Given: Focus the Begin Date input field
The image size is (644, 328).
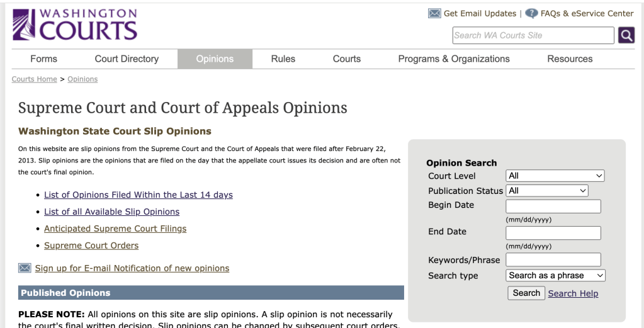Looking at the screenshot, I should 553,206.
